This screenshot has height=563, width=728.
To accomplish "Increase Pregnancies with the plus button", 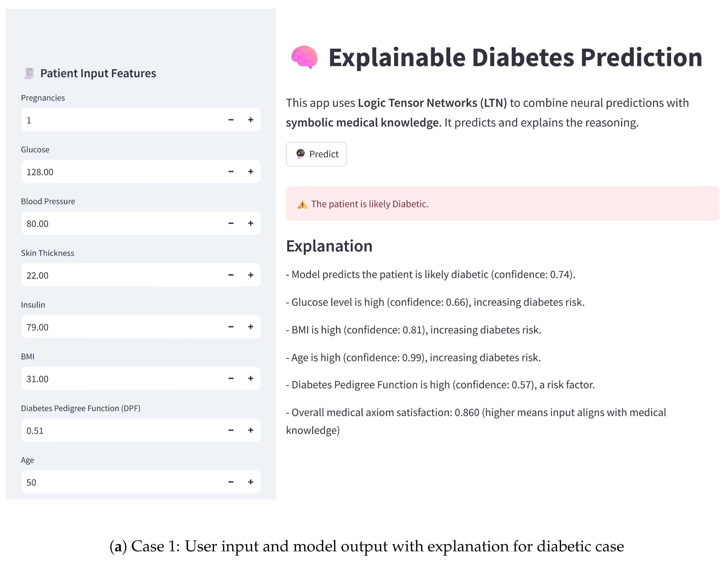I will [x=251, y=120].
